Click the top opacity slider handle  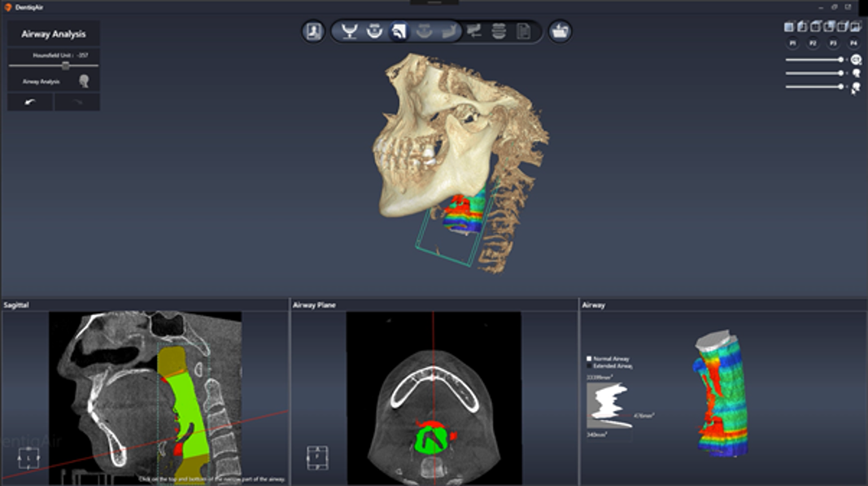(x=840, y=59)
